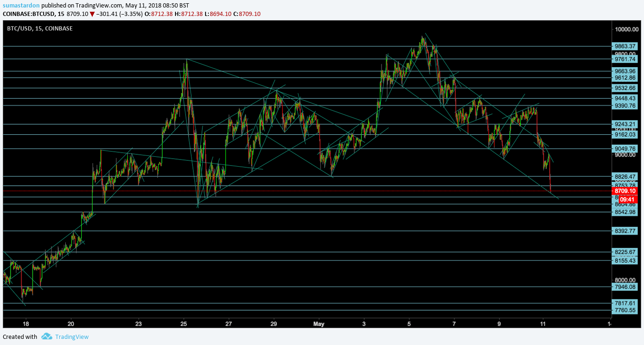644x345 pixels.
Task: Select the 9863.37 price level label
Action: 625,46
